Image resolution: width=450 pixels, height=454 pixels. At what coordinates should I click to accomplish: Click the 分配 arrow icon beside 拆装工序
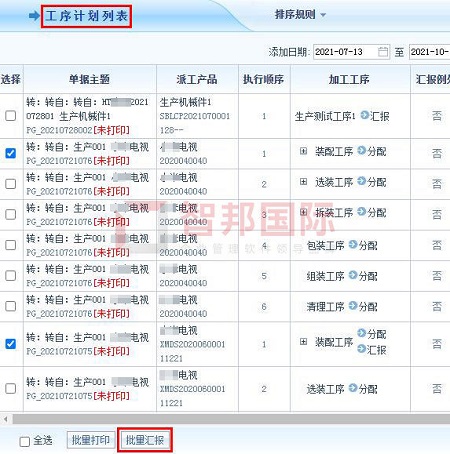(x=361, y=211)
